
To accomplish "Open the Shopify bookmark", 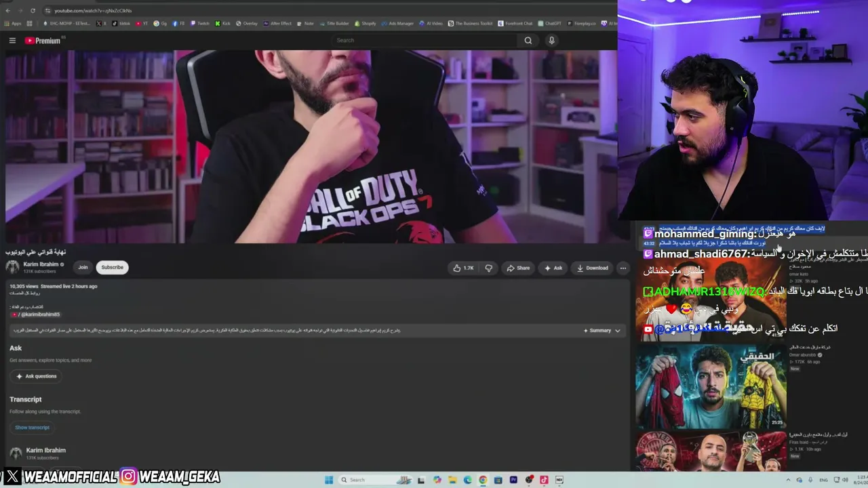I will coord(365,24).
